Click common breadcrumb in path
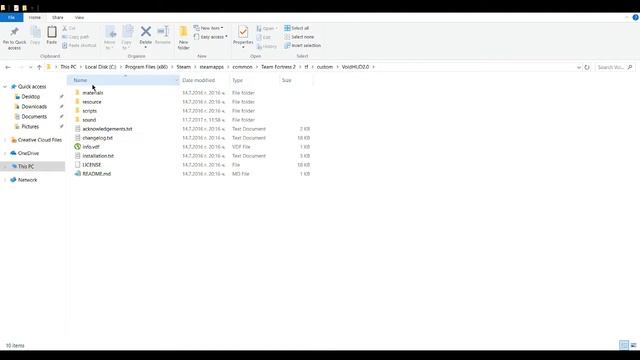This screenshot has height=360, width=640. [242, 67]
